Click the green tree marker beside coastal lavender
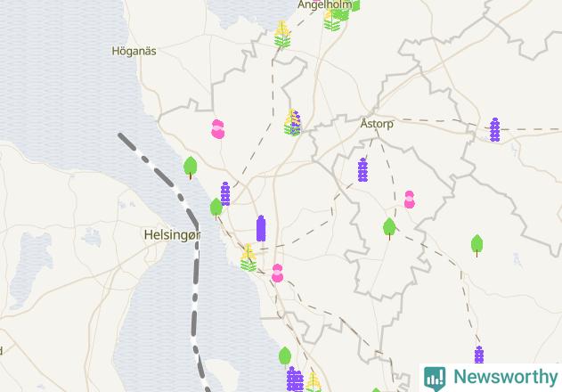562x392 pixels. coord(216,208)
